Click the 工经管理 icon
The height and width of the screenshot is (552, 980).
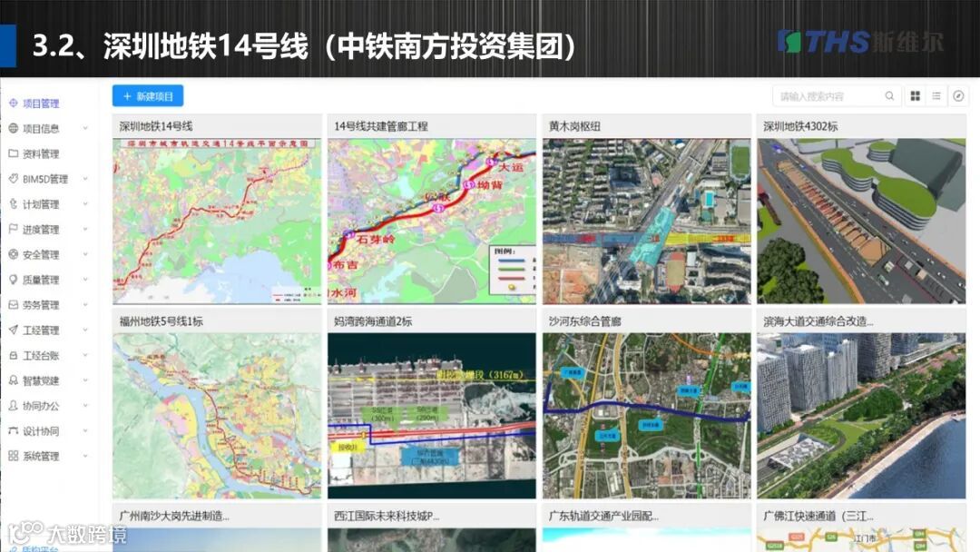pyautogui.click(x=13, y=330)
